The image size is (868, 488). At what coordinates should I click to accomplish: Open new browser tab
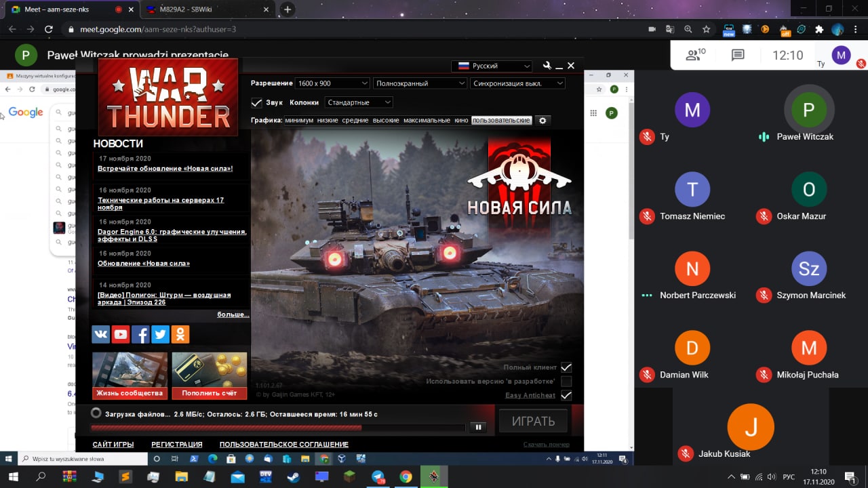point(288,9)
